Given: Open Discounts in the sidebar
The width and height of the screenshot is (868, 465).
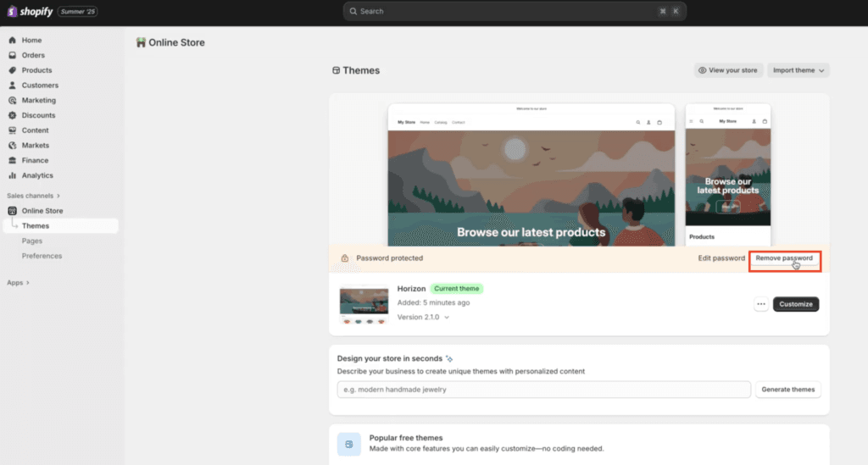Looking at the screenshot, I should pos(38,115).
